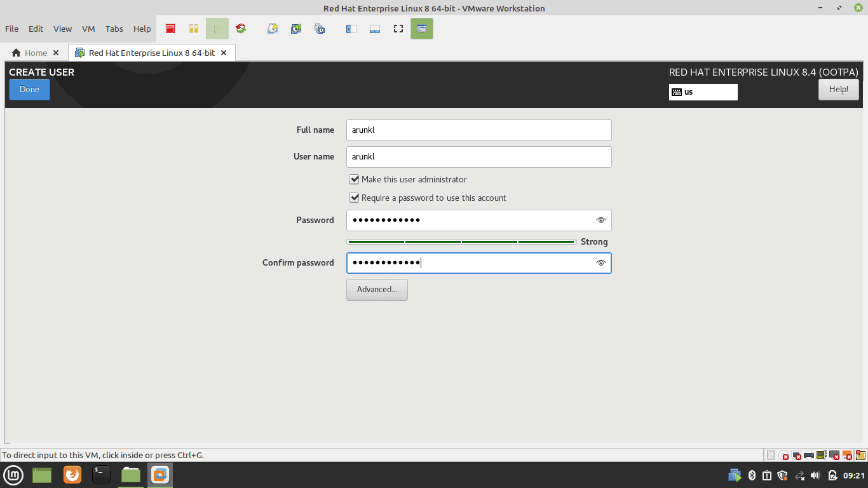The width and height of the screenshot is (868, 488).
Task: Click the hard disk device status icon
Action: [x=771, y=455]
